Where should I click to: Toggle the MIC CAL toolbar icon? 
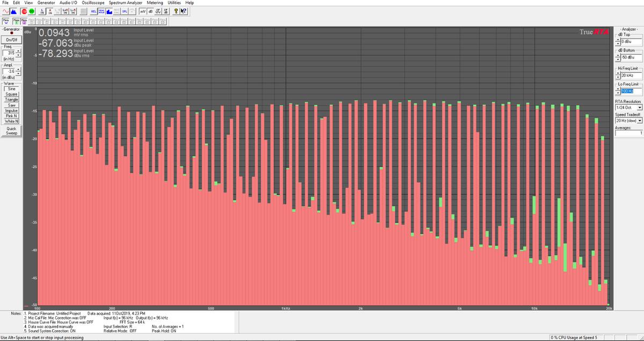(117, 11)
